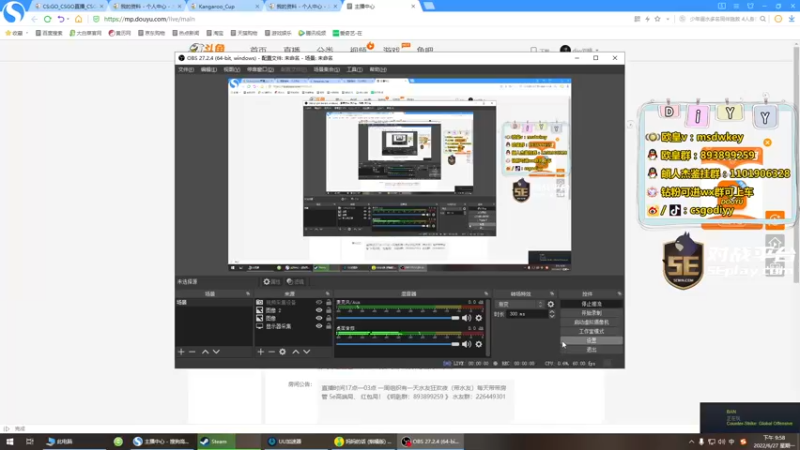800x450 pixels.
Task: Open the browser download icon
Action: click(791, 19)
